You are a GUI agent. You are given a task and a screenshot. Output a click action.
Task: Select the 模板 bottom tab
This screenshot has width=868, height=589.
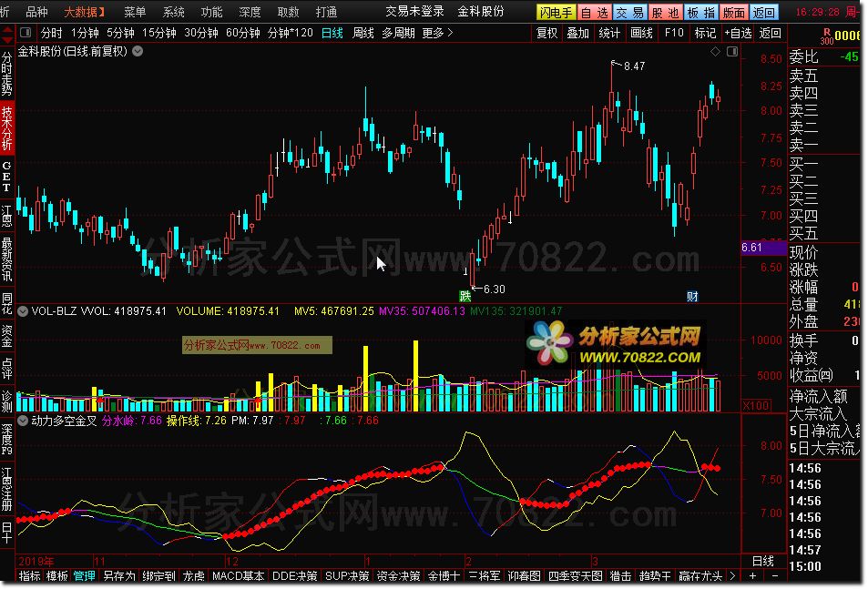coord(57,575)
